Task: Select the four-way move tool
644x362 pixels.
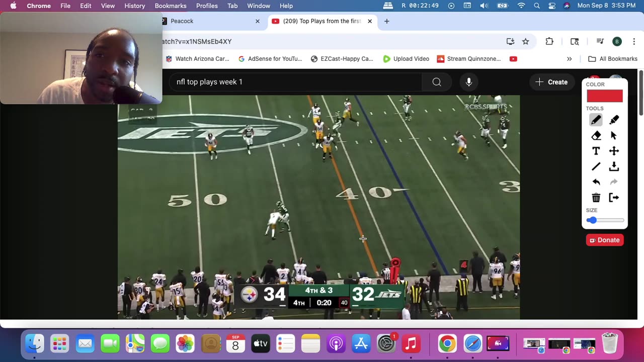Action: [x=614, y=151]
